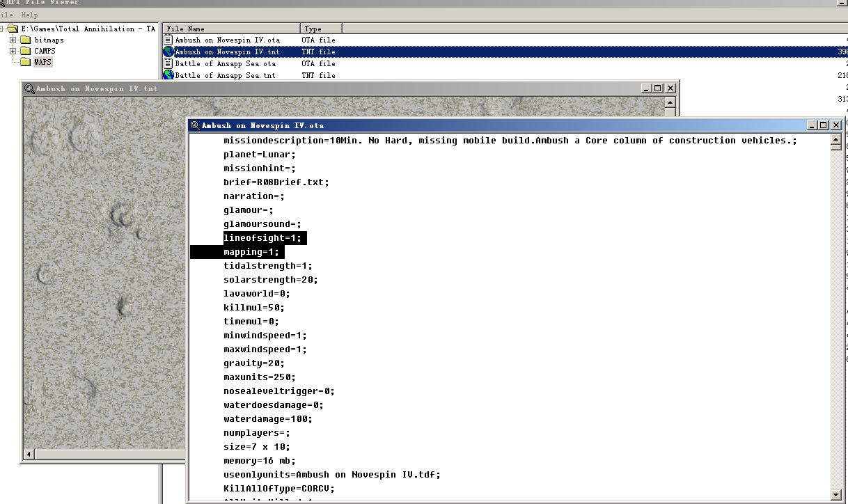Viewport: 848px width, 504px height.
Task: Expand the bitmaps tree node
Action: click(13, 40)
